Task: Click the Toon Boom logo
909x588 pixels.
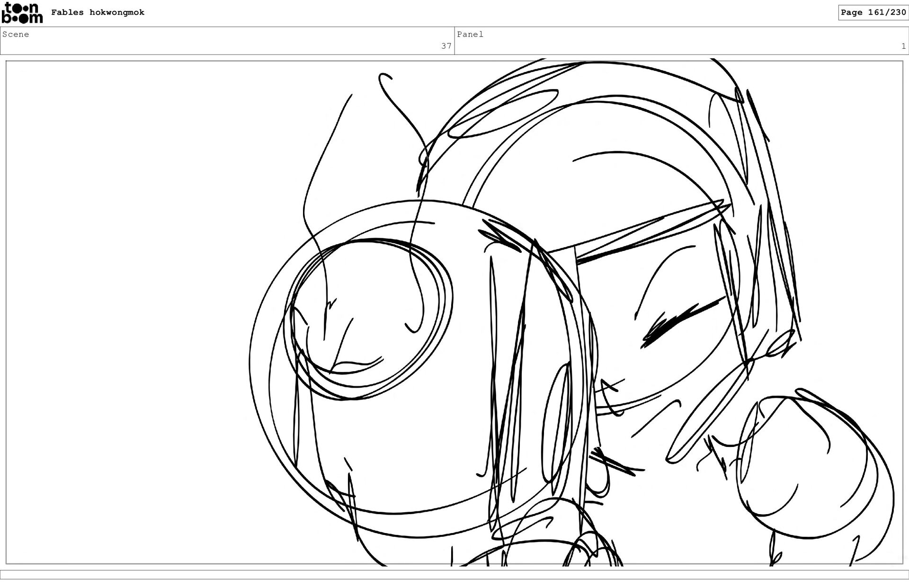Action: (x=22, y=12)
